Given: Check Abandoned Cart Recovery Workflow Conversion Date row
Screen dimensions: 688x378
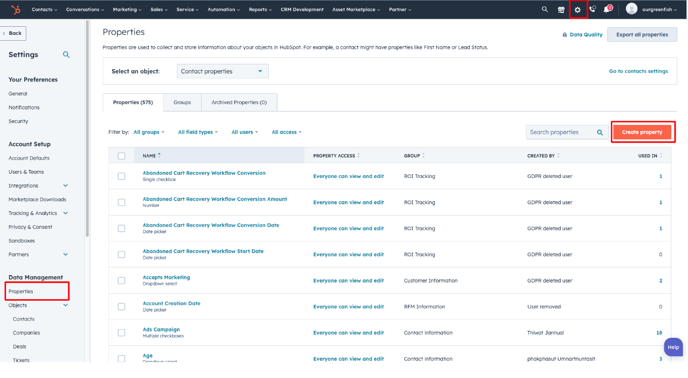Looking at the screenshot, I should click(122, 228).
